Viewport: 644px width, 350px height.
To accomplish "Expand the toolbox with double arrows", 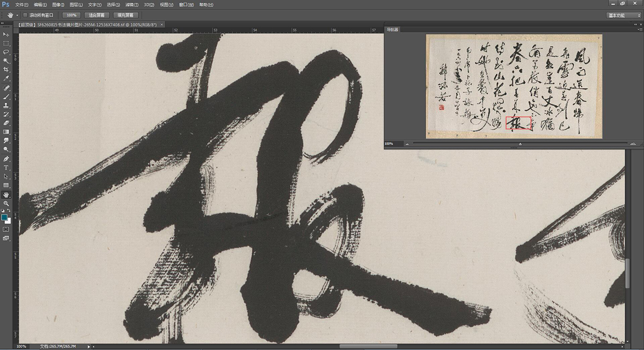I will click(x=3, y=24).
